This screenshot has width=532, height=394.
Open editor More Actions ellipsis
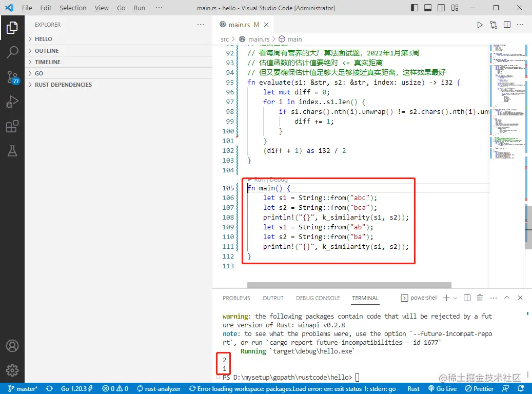click(520, 25)
